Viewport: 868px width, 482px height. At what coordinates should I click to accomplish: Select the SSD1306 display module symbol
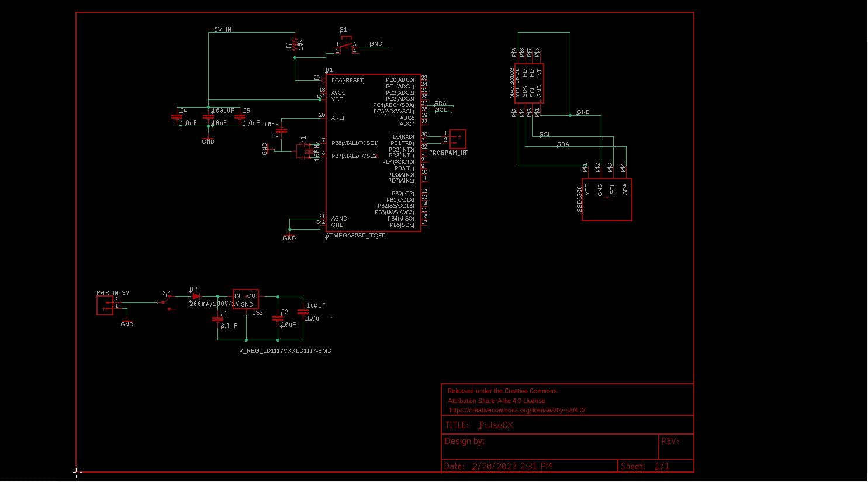pos(607,199)
